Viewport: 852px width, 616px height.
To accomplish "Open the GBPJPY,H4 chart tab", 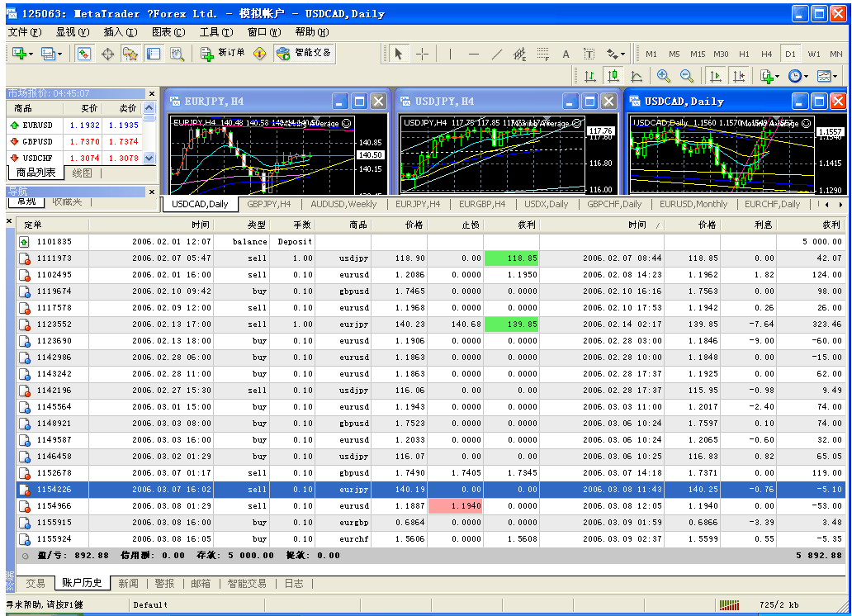I will pyautogui.click(x=269, y=204).
